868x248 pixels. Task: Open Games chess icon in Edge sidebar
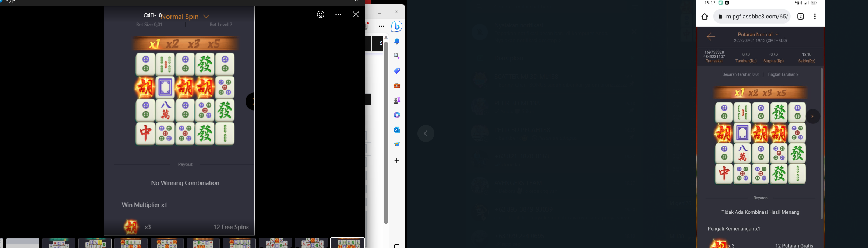(396, 100)
